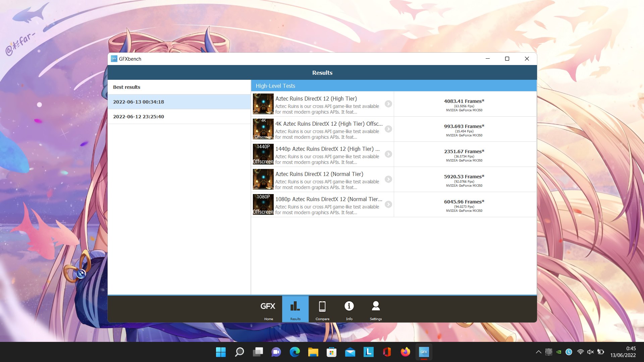Open 1080p Aztec Ruins DirectX 12 title

(329, 199)
